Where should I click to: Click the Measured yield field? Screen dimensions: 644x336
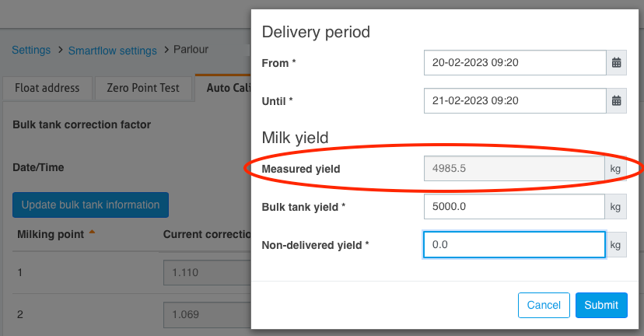coord(514,169)
